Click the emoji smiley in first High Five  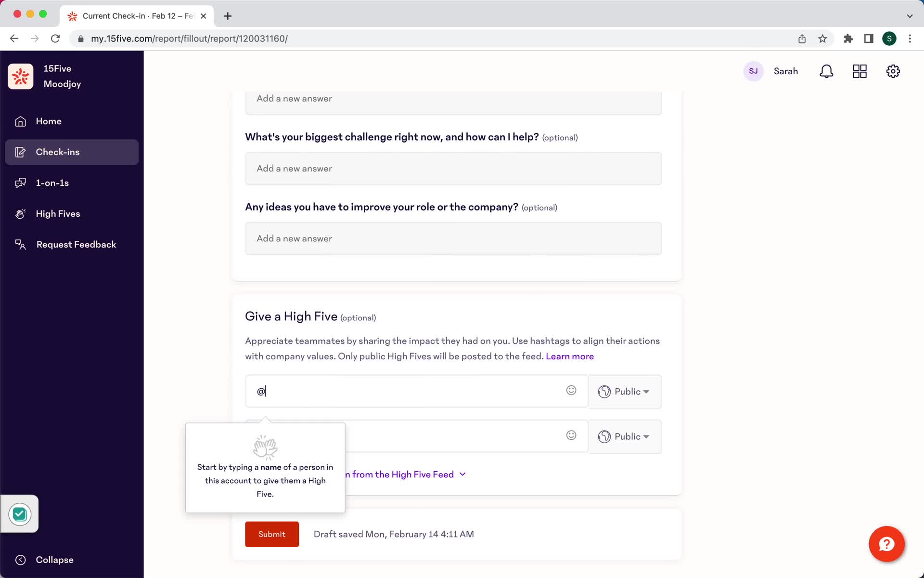click(571, 390)
